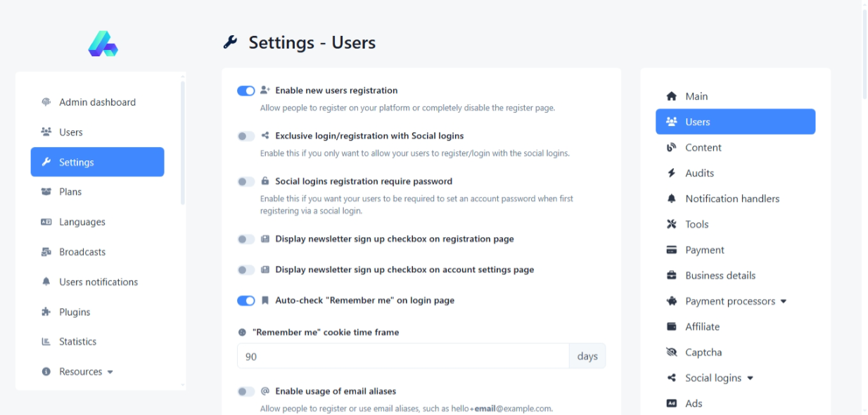Expand the Resources sidebar dropdown
The width and height of the screenshot is (868, 415).
pyautogui.click(x=110, y=372)
